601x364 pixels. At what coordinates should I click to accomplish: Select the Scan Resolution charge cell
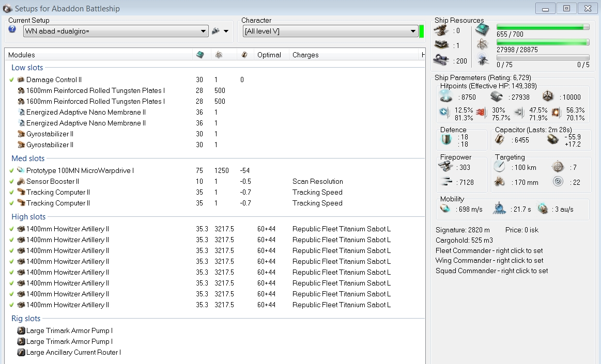[x=317, y=181]
